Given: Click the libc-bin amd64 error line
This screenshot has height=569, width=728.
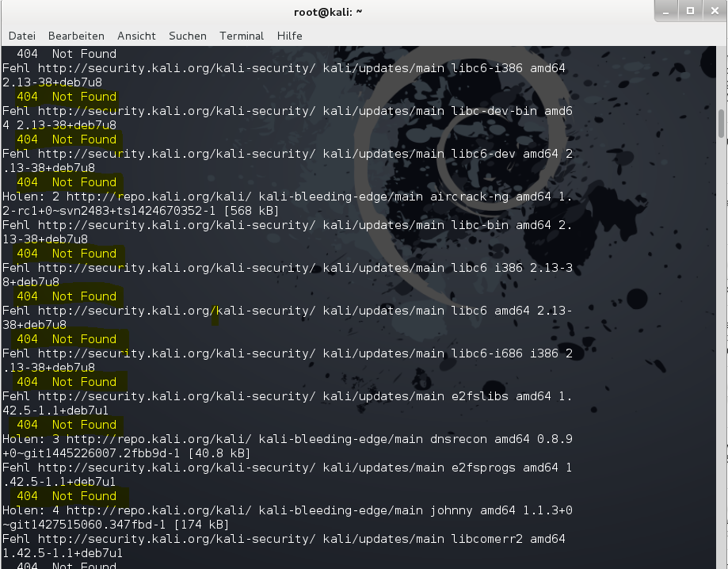Looking at the screenshot, I should (288, 225).
